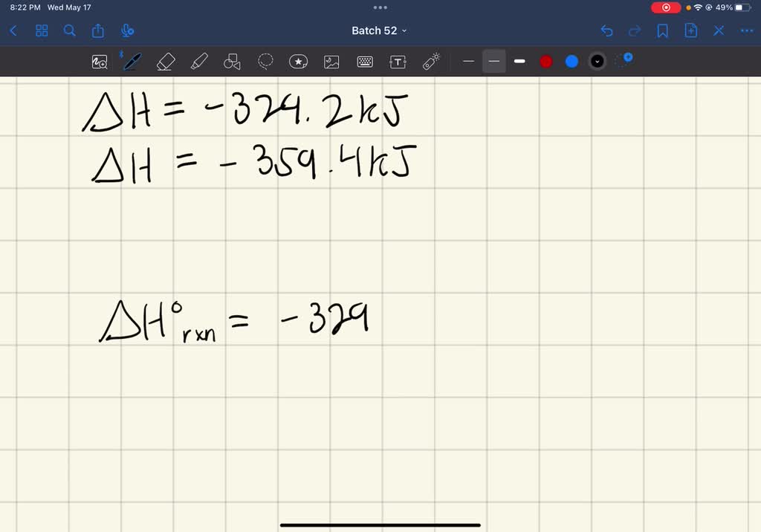Open the Share menu
This screenshot has width=761, height=532.
98,30
